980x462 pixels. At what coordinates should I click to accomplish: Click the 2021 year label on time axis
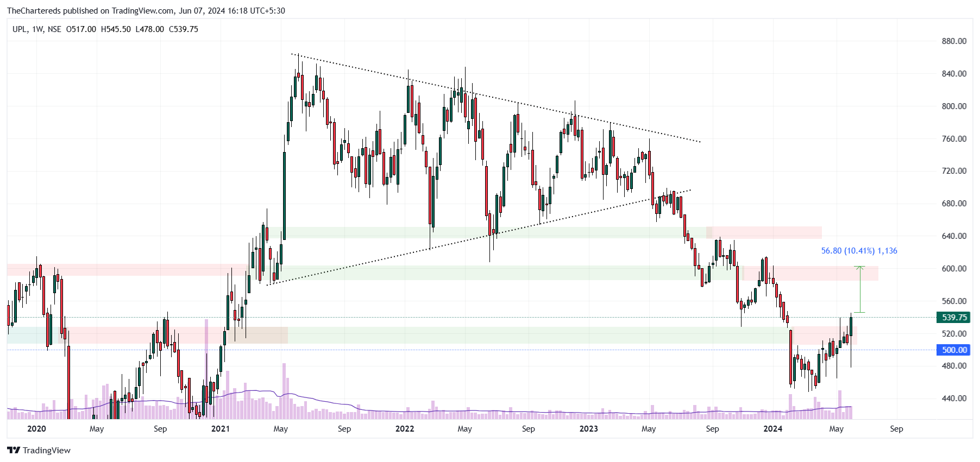[x=220, y=429]
